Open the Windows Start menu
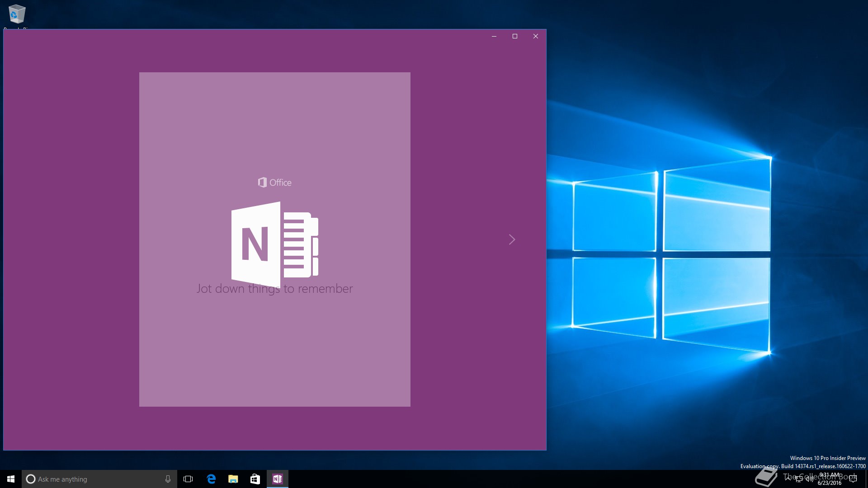Screen dimensions: 868x488 click(x=11, y=479)
